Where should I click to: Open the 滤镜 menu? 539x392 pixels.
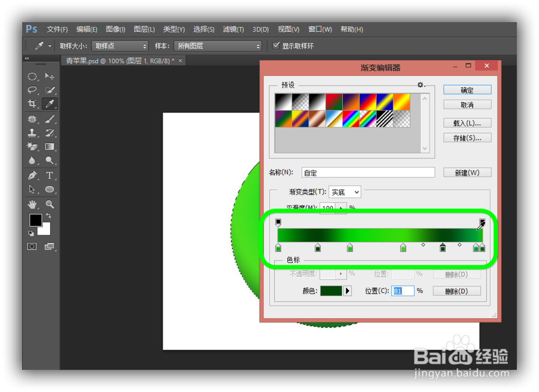[233, 29]
